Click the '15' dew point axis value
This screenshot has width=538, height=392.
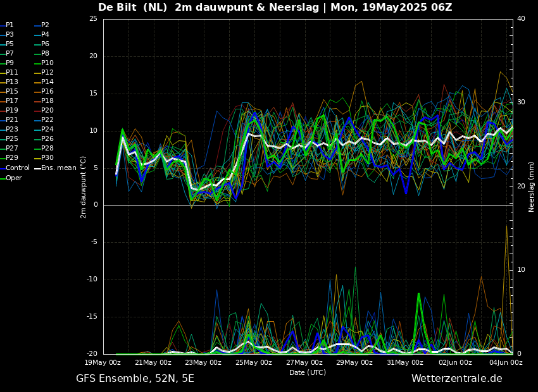93,94
